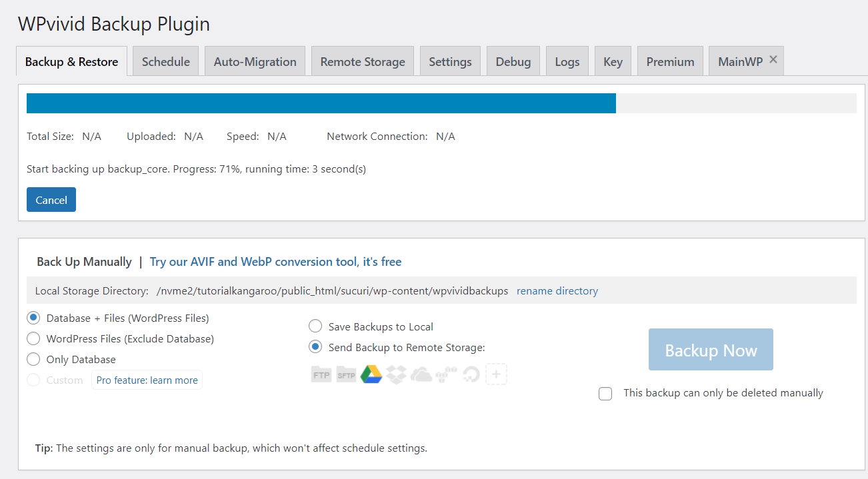This screenshot has height=479, width=868.
Task: Close the MainWP tab
Action: pyautogui.click(x=773, y=59)
